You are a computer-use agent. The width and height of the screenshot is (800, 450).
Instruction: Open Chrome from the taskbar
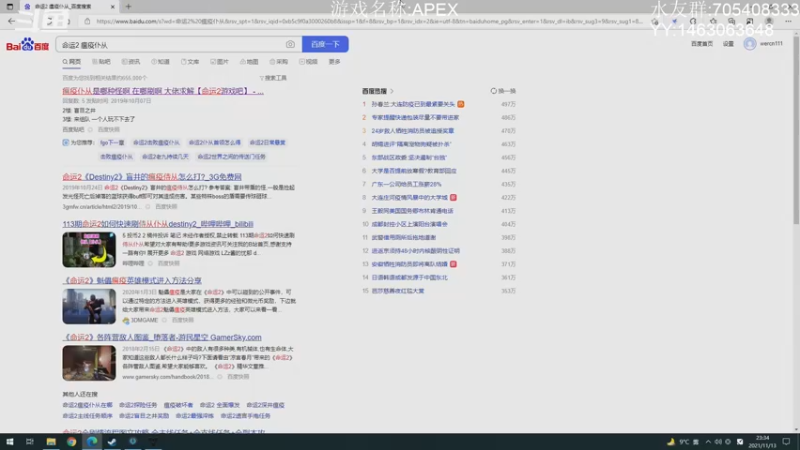[x=71, y=441]
